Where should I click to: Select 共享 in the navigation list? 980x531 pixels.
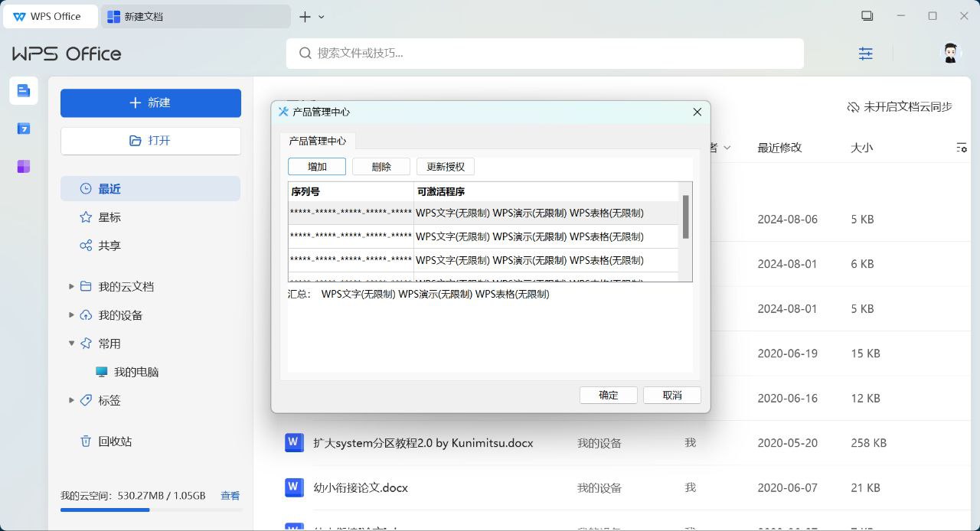151,246
